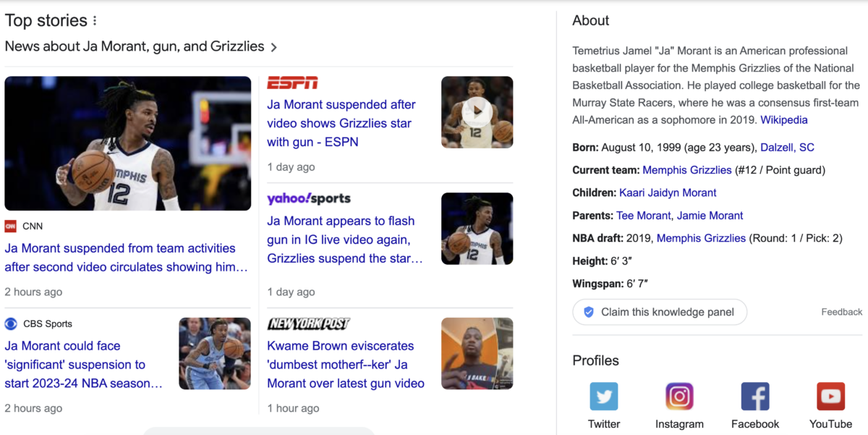Click the 'Instagram' profile label
The height and width of the screenshot is (435, 868).
[x=679, y=424]
